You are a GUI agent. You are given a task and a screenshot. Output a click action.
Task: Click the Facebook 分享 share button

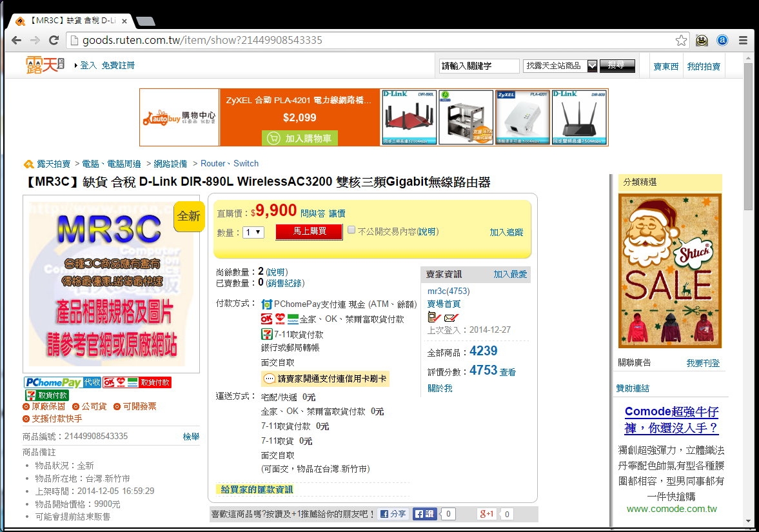pos(393,513)
